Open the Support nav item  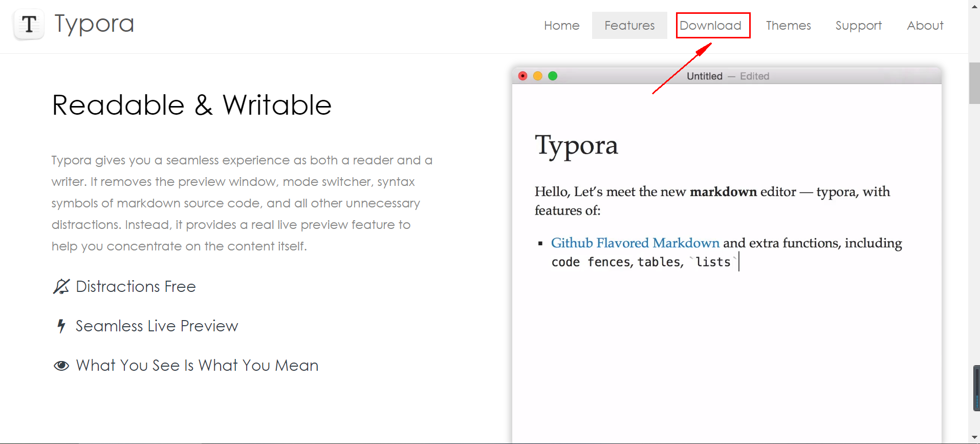(858, 26)
